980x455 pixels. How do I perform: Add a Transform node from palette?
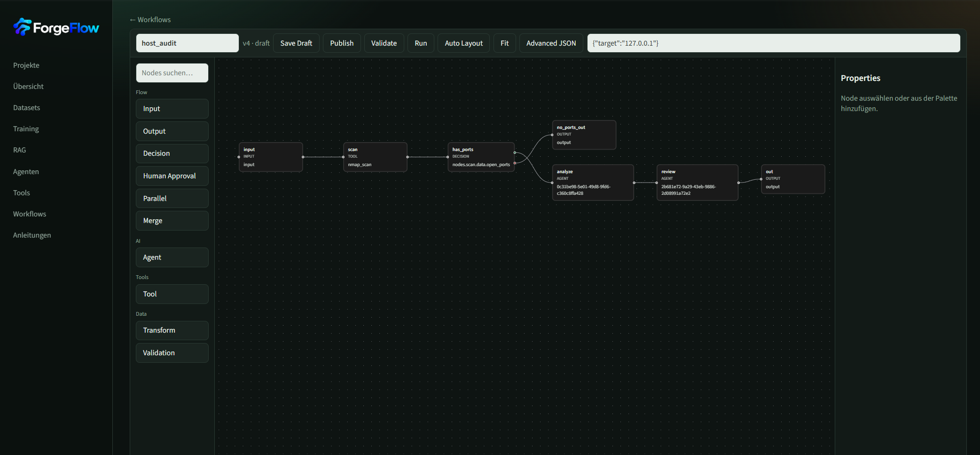tap(172, 330)
